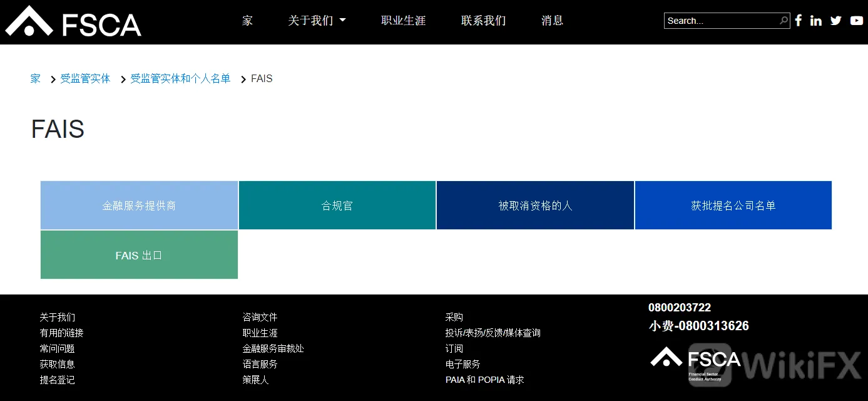Click footer link 提名登记
Image resolution: width=868 pixels, height=401 pixels.
tap(58, 380)
